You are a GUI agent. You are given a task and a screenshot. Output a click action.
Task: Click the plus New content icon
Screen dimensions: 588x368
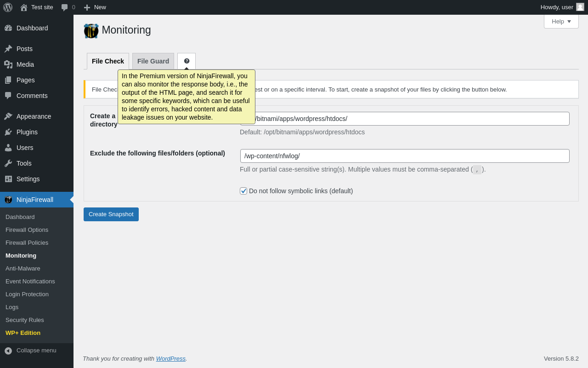pos(87,7)
